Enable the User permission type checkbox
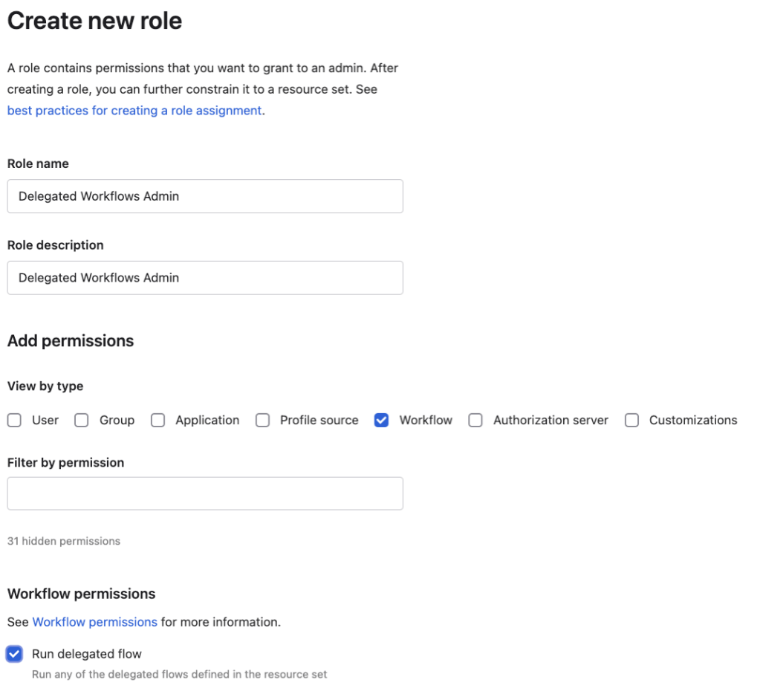The width and height of the screenshot is (760, 700). pos(13,420)
